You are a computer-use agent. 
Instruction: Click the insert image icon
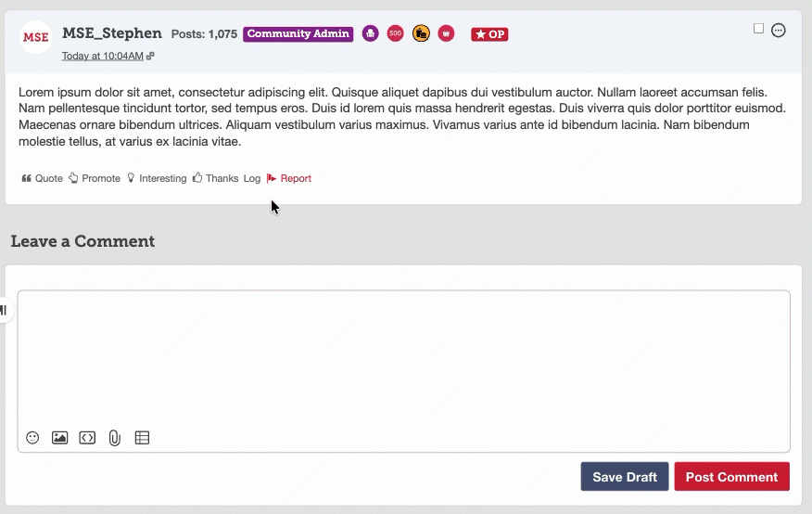point(59,438)
